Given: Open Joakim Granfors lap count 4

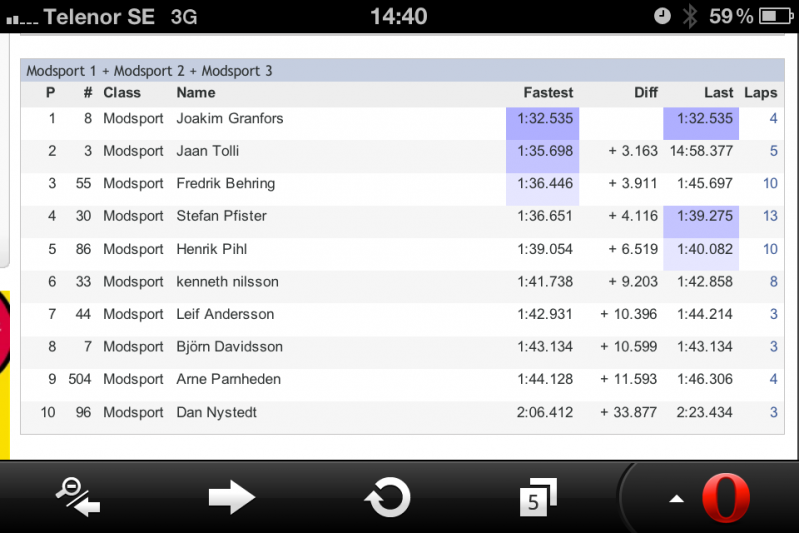Looking at the screenshot, I should pyautogui.click(x=773, y=118).
